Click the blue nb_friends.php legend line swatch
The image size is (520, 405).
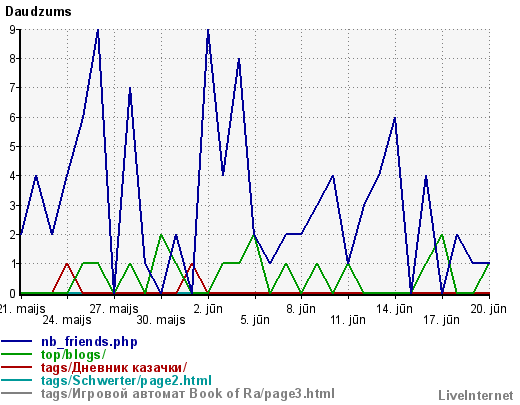(x=17, y=342)
